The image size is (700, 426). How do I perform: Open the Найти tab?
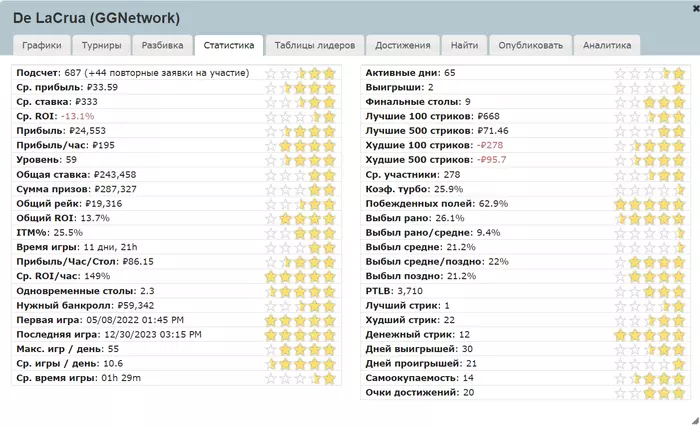pos(464,45)
